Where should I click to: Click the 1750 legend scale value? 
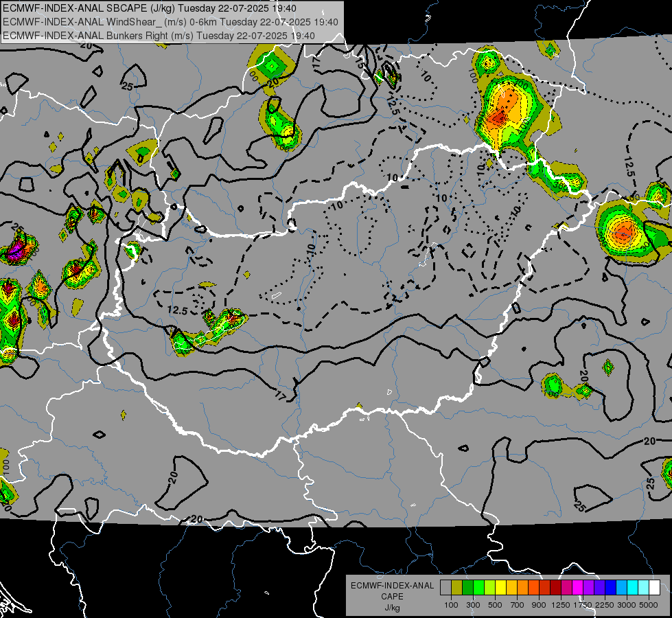click(x=583, y=605)
